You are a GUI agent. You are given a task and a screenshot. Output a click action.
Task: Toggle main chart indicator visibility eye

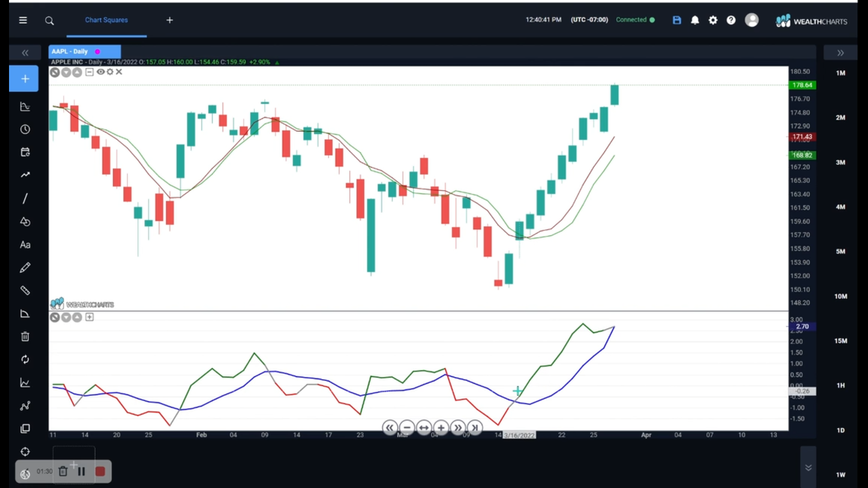(x=100, y=72)
